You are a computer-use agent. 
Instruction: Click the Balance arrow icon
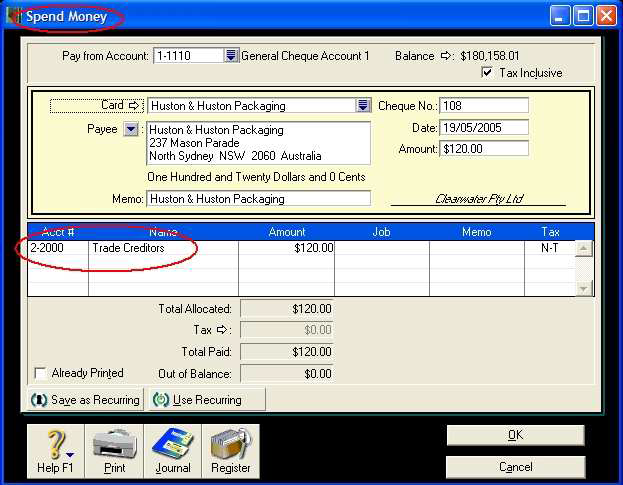tap(446, 56)
